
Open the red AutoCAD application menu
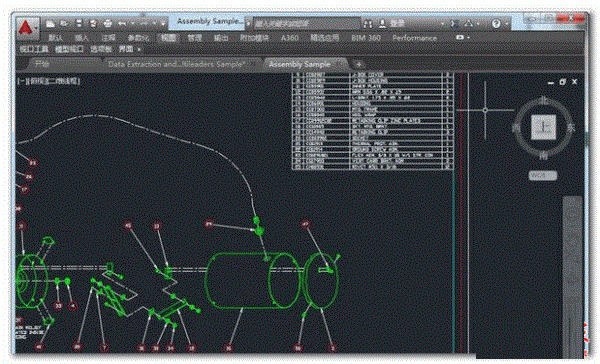(x=27, y=28)
